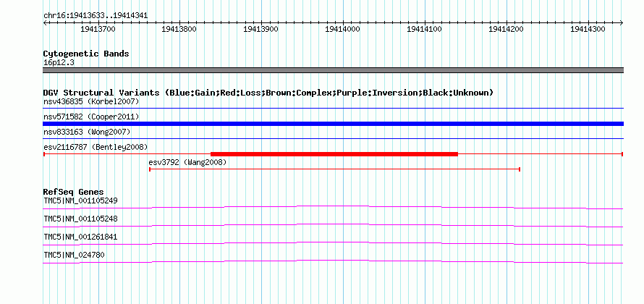Click ruler tick label 19414000
The image size is (644, 304).
(x=342, y=29)
